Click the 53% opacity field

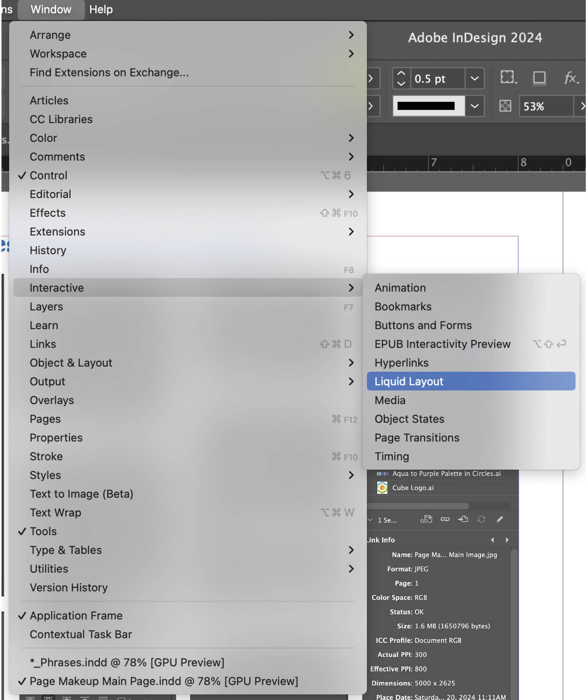pyautogui.click(x=546, y=106)
